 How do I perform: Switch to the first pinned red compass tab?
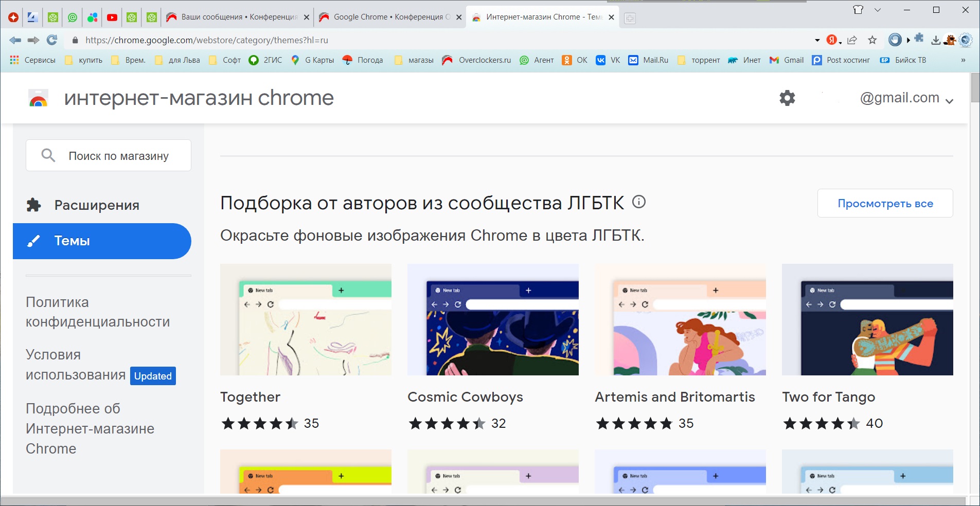pos(13,17)
